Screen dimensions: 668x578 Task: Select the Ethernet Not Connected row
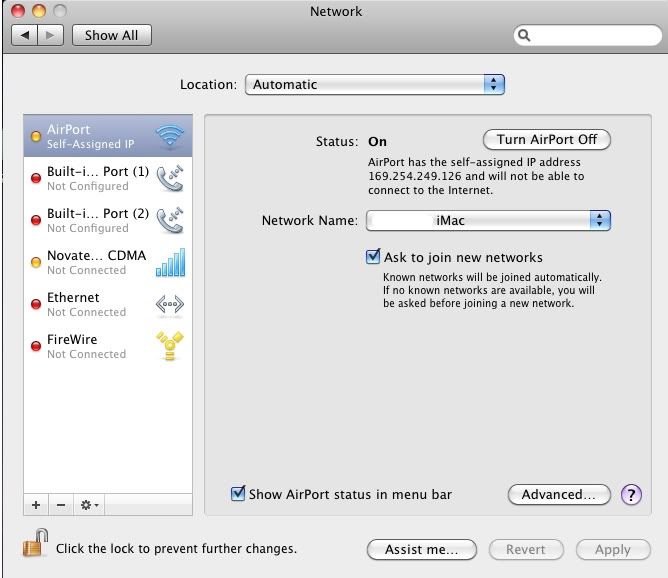pyautogui.click(x=108, y=304)
